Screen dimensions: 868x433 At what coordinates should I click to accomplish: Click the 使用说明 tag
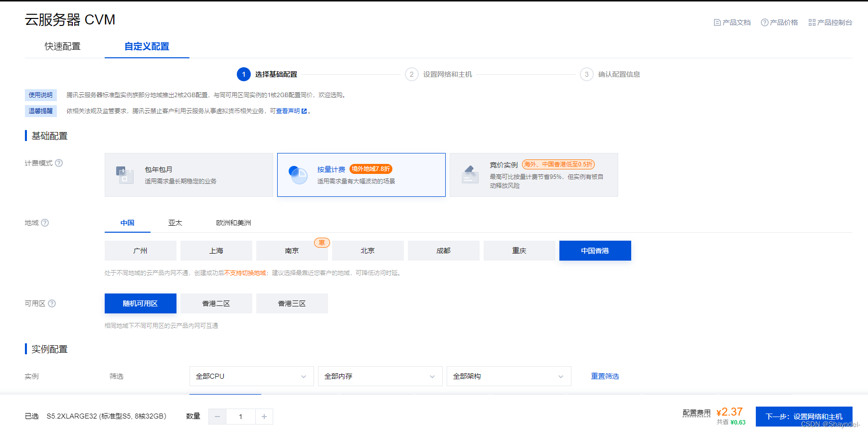(x=41, y=95)
